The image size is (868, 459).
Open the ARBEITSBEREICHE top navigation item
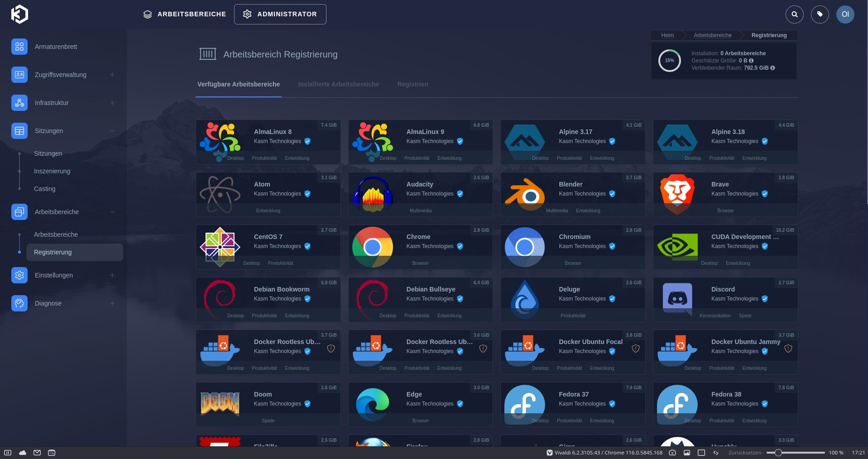point(184,14)
